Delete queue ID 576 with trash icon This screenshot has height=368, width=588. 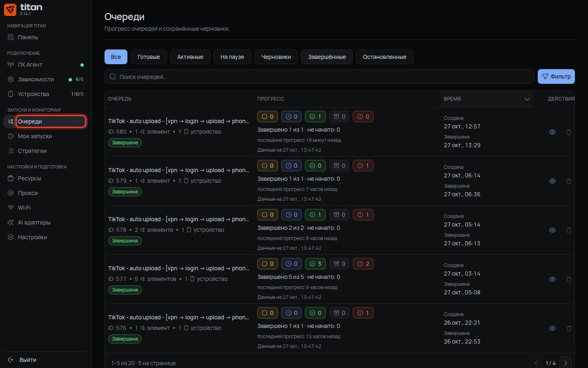click(x=569, y=328)
